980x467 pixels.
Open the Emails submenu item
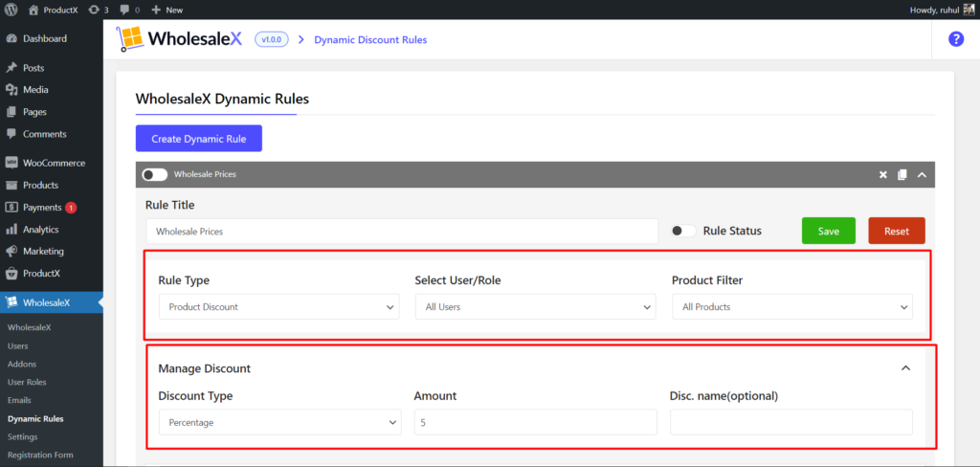click(19, 400)
